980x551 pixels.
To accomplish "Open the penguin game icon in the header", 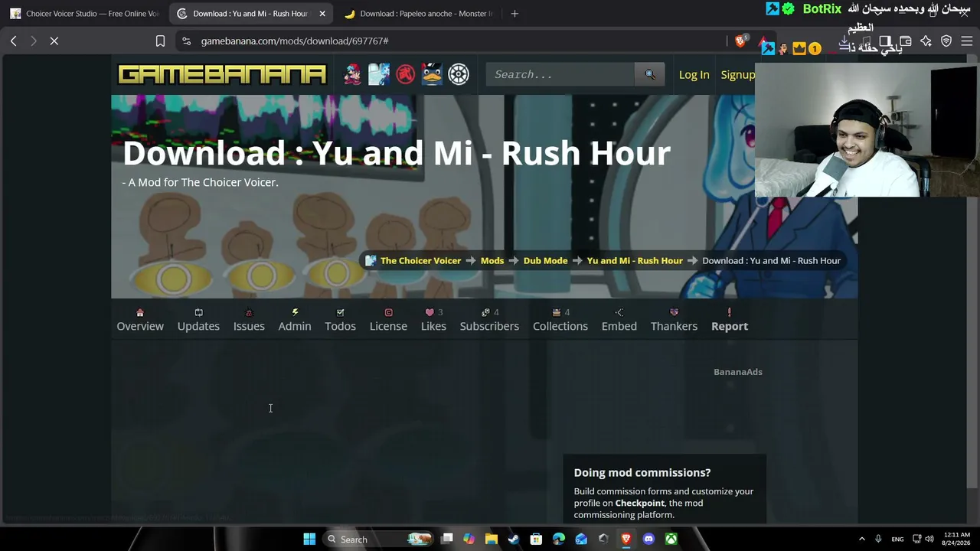I will [432, 74].
